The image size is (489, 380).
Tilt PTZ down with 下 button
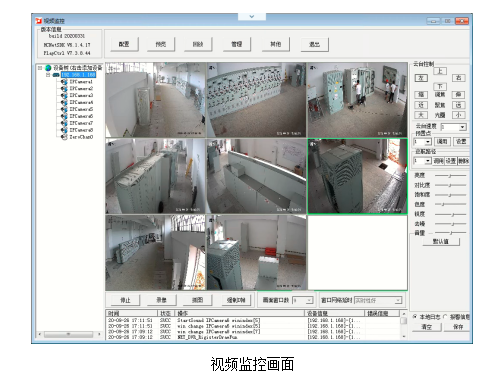tap(440, 86)
